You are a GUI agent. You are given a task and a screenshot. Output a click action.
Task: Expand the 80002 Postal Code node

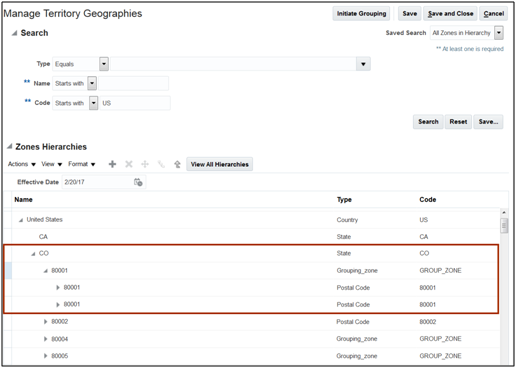coord(45,322)
